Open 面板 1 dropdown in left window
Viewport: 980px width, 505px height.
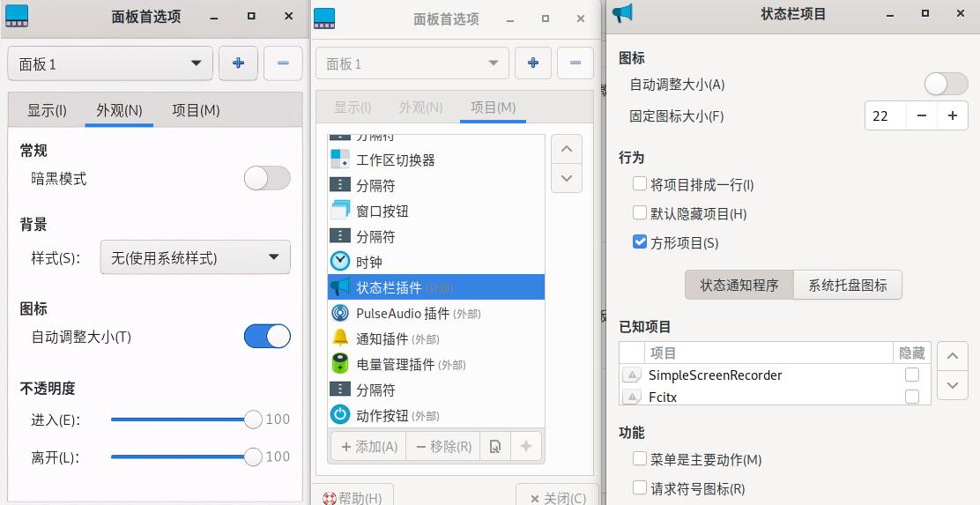point(110,63)
